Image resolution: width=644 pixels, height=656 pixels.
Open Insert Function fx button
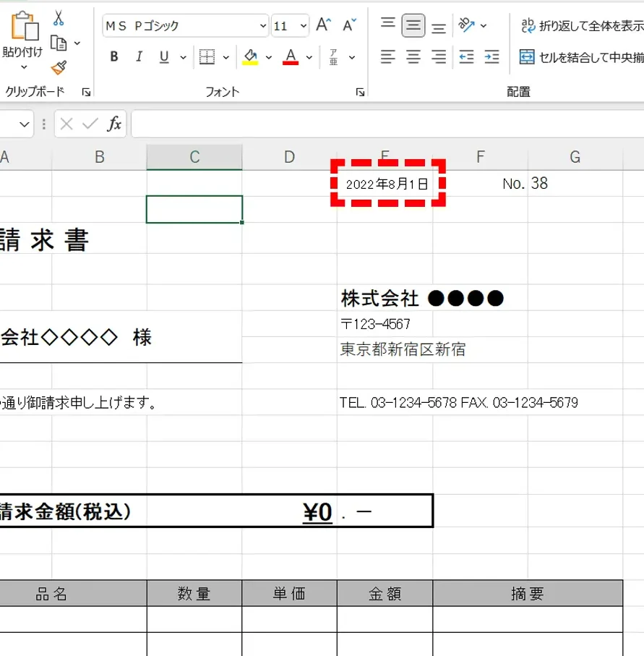point(114,124)
